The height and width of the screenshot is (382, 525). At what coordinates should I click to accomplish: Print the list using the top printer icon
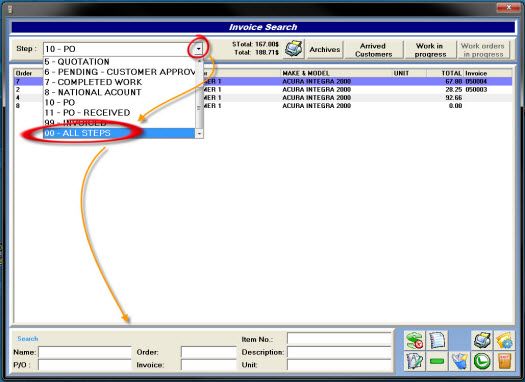tap(294, 50)
